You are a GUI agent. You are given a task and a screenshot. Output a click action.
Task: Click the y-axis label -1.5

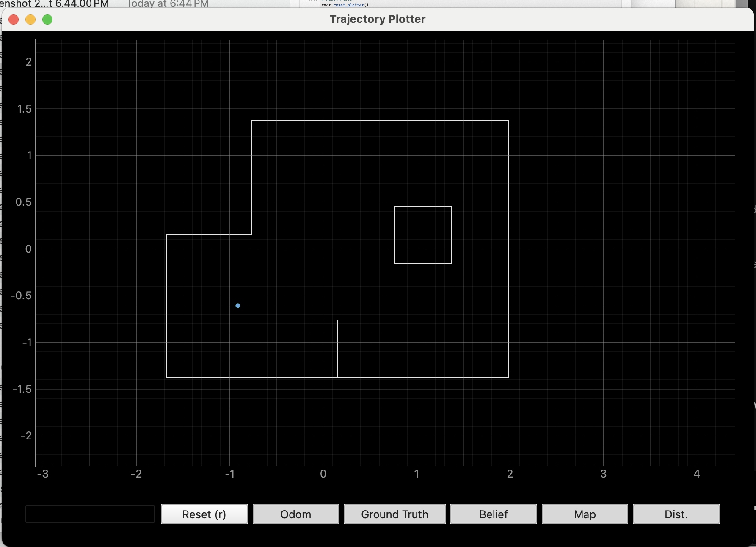point(22,389)
